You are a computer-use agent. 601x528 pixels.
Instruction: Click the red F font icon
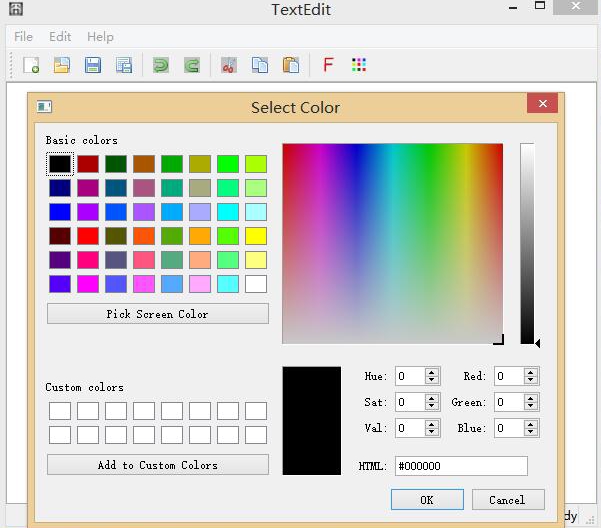coord(328,66)
